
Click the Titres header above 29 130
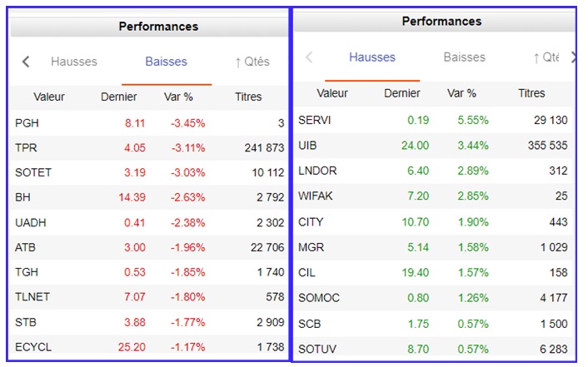click(x=531, y=93)
